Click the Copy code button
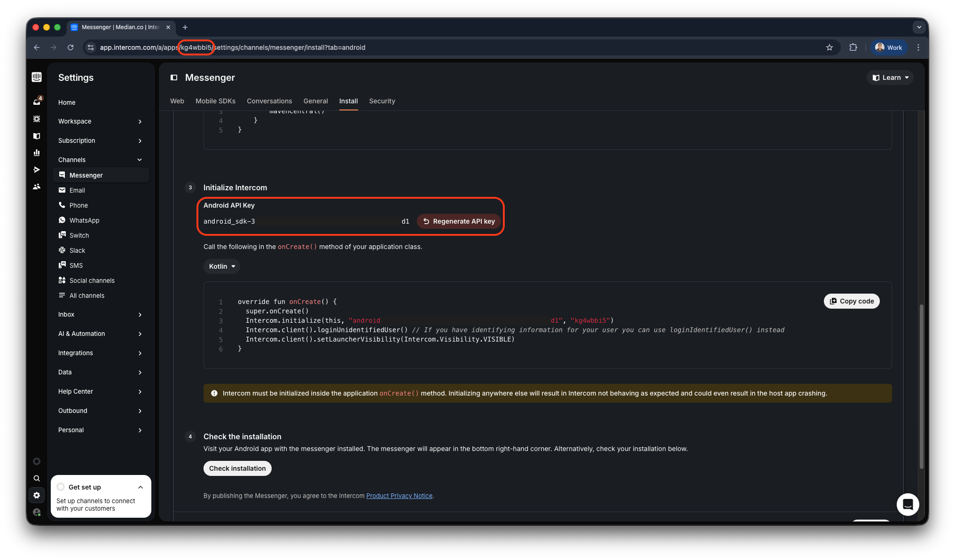Image resolution: width=955 pixels, height=560 pixels. (x=852, y=301)
